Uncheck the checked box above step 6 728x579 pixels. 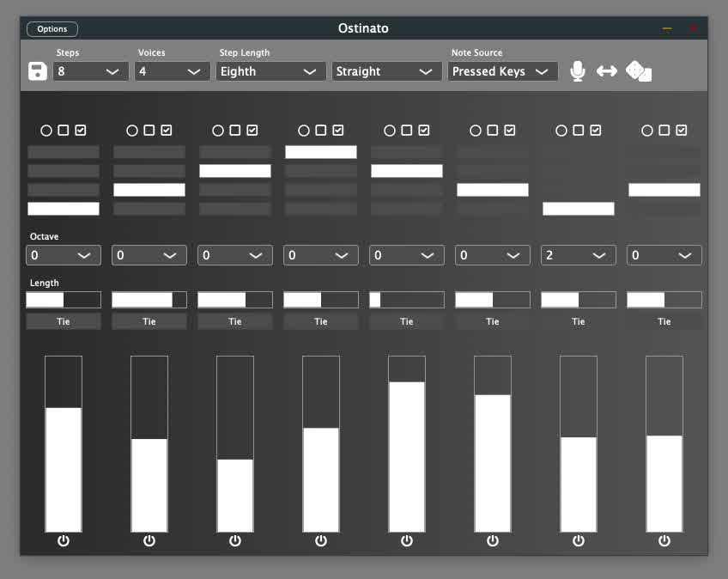pyautogui.click(x=510, y=130)
